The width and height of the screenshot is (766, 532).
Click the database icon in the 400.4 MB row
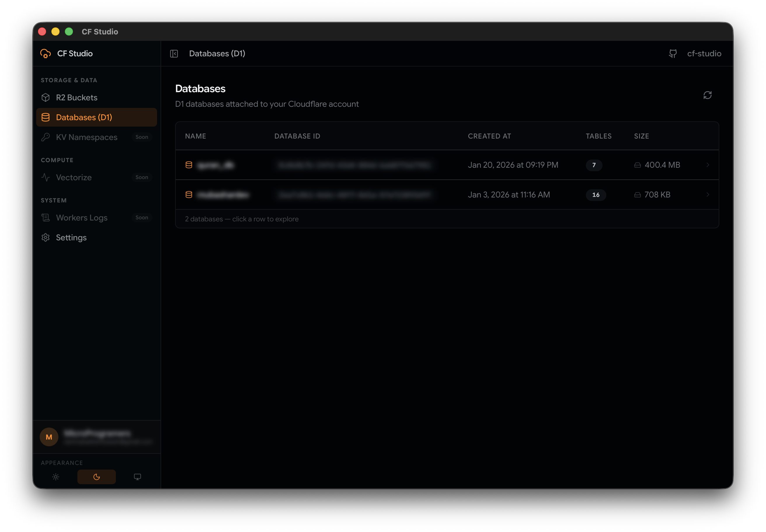click(189, 165)
